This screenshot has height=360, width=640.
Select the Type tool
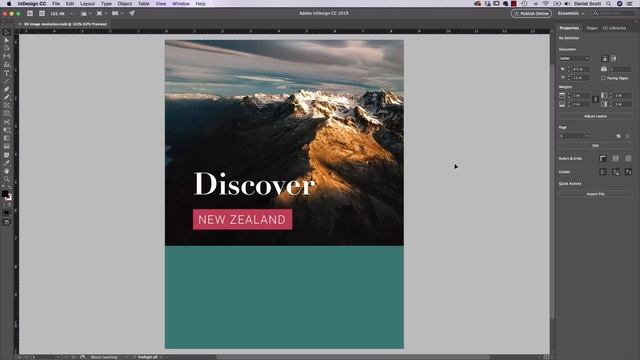7,73
